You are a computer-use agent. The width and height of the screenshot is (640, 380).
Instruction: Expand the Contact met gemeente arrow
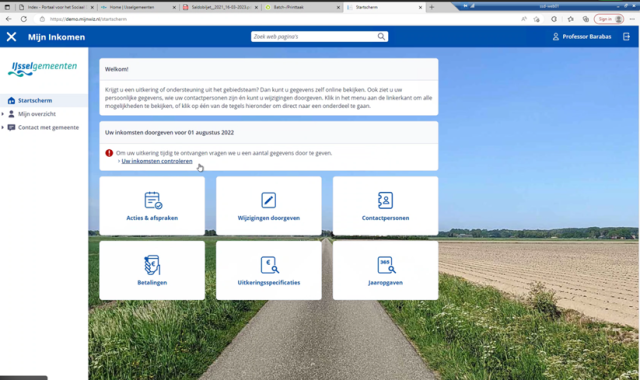pyautogui.click(x=3, y=127)
